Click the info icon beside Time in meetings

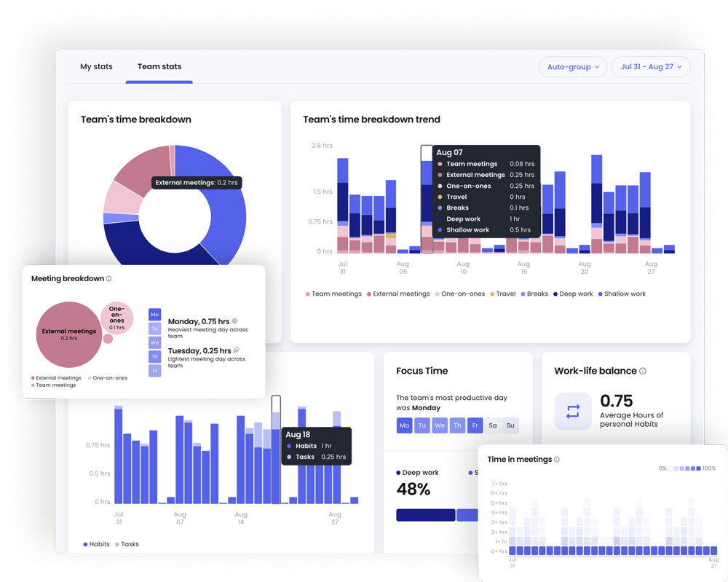(x=557, y=460)
